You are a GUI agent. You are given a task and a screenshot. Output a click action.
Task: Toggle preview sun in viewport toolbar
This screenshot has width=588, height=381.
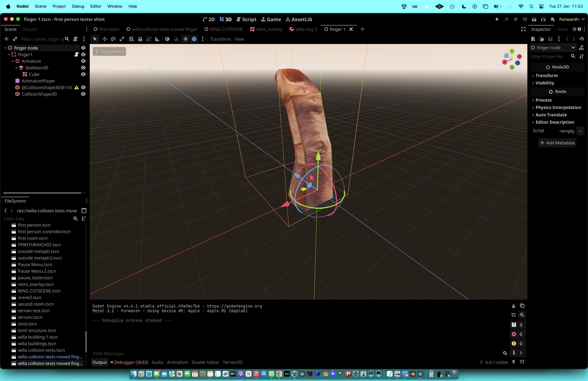(x=186, y=39)
